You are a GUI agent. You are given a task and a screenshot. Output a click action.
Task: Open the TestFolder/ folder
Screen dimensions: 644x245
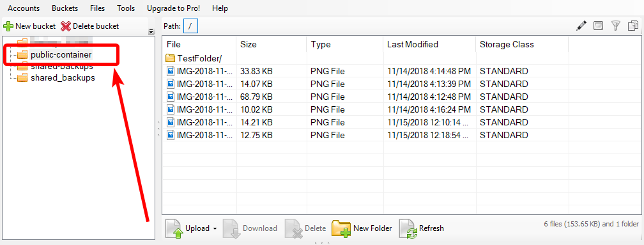195,58
